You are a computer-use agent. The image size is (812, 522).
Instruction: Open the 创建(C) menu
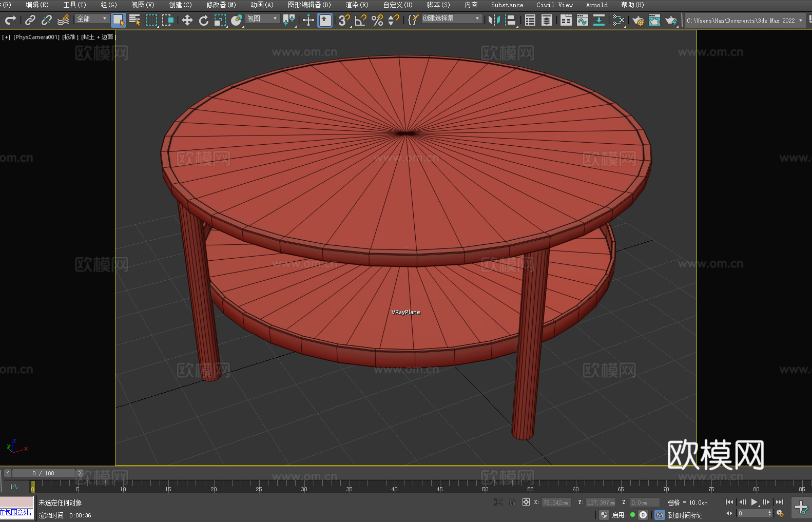[180, 5]
